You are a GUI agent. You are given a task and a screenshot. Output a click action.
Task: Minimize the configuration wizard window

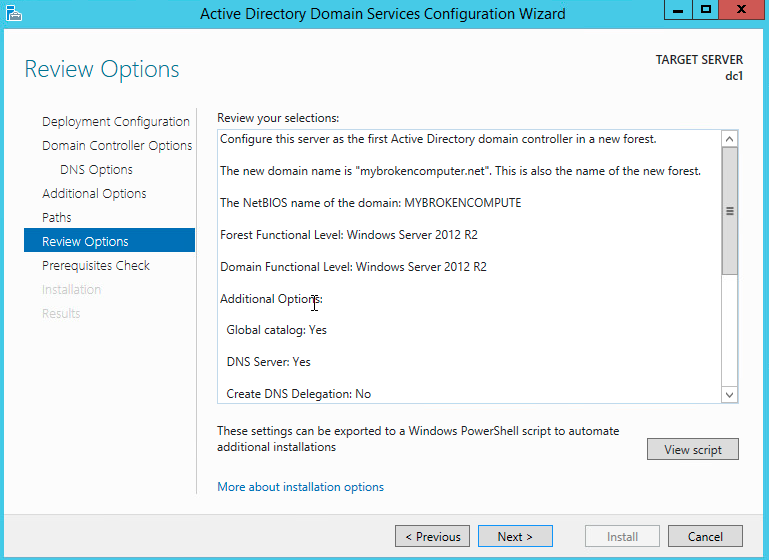coord(679,10)
